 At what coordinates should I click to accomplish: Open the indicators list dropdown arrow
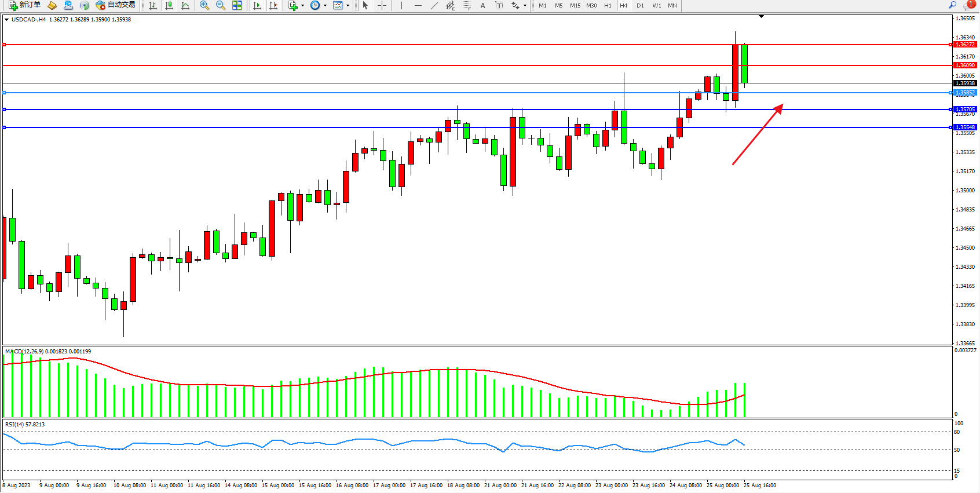point(302,6)
